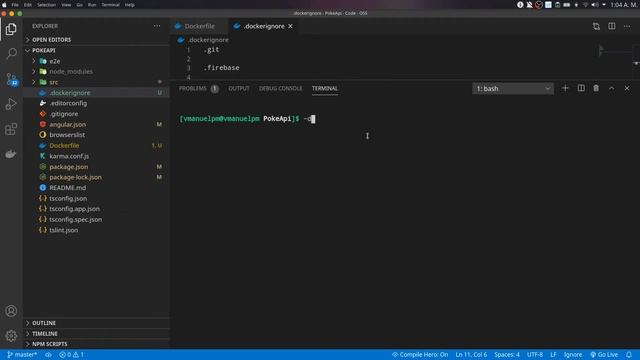
Task: Open the File menu
Action: tap(15, 5)
